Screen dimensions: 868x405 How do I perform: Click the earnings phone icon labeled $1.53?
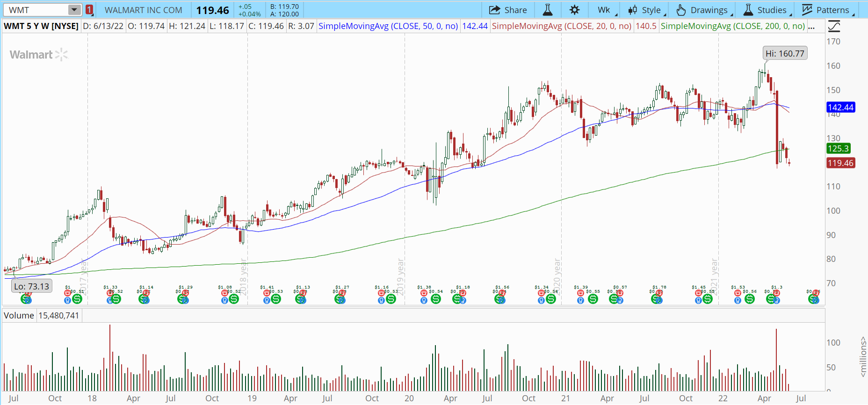click(x=738, y=293)
